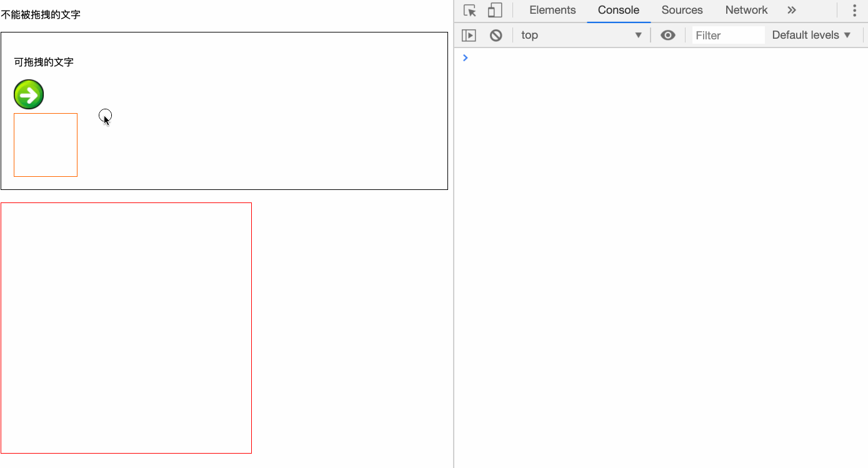Clear the console with the ban icon
The height and width of the screenshot is (468, 868).
[496, 36]
